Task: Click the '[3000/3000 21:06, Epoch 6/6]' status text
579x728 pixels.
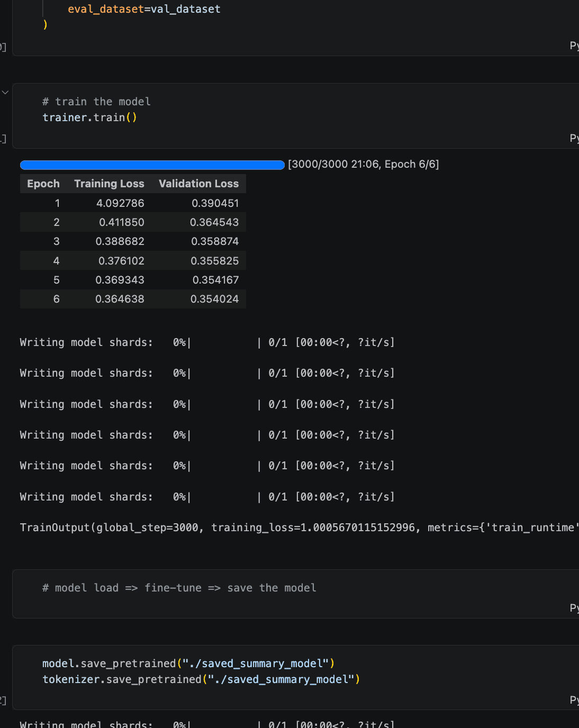Action: click(363, 165)
